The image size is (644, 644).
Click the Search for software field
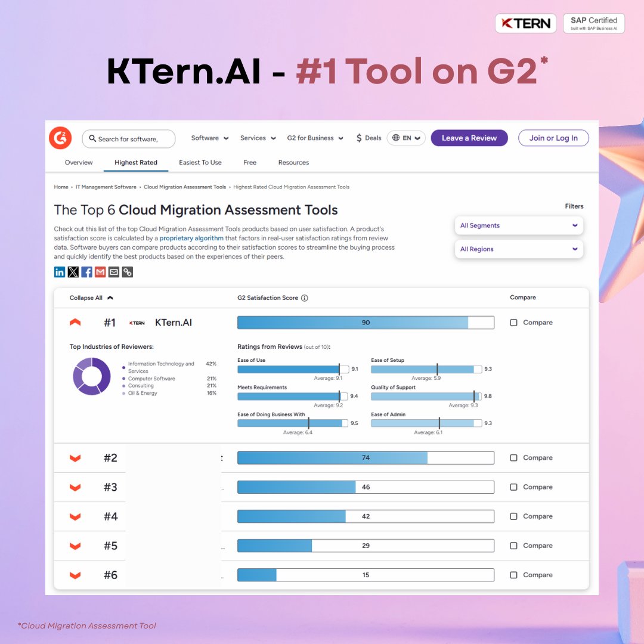128,138
